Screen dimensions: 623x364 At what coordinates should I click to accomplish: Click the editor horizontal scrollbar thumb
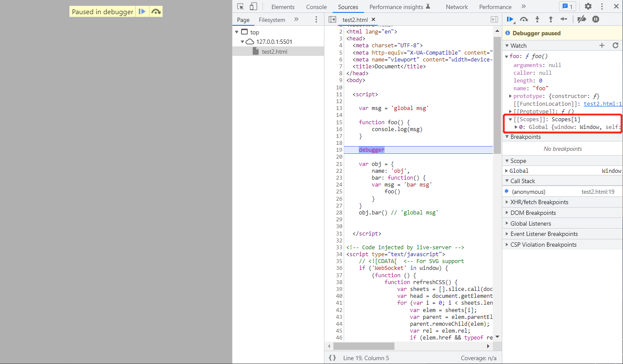(364, 346)
